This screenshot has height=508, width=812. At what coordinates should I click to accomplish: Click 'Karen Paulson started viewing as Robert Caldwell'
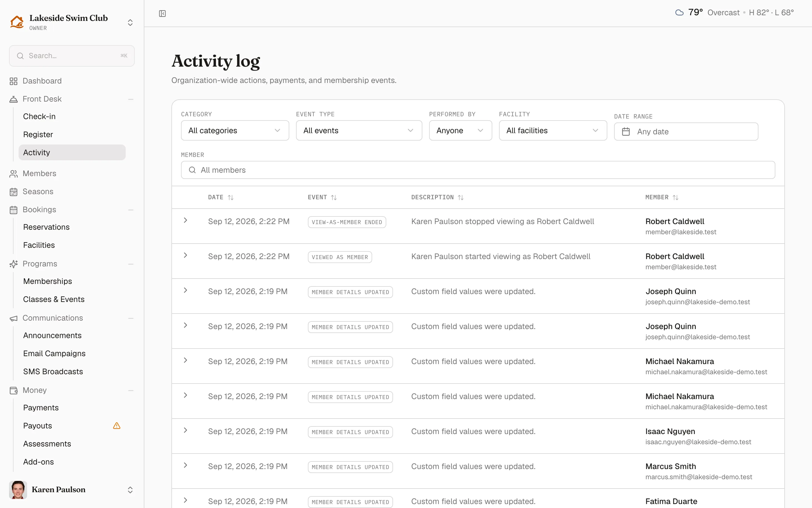click(x=501, y=256)
